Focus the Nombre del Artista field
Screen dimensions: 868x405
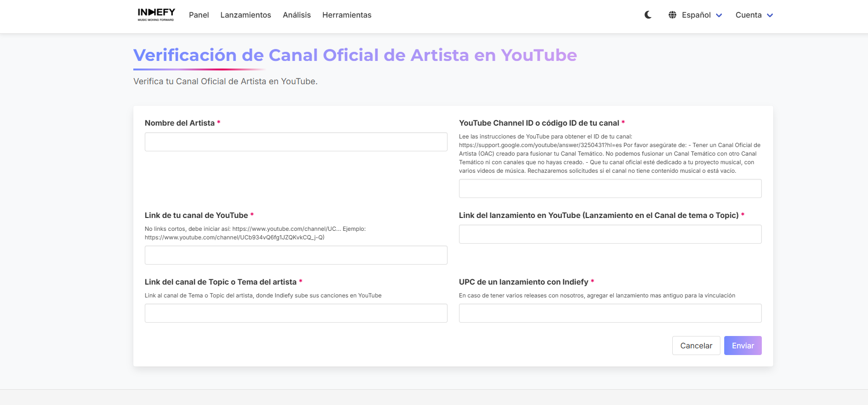(x=296, y=142)
